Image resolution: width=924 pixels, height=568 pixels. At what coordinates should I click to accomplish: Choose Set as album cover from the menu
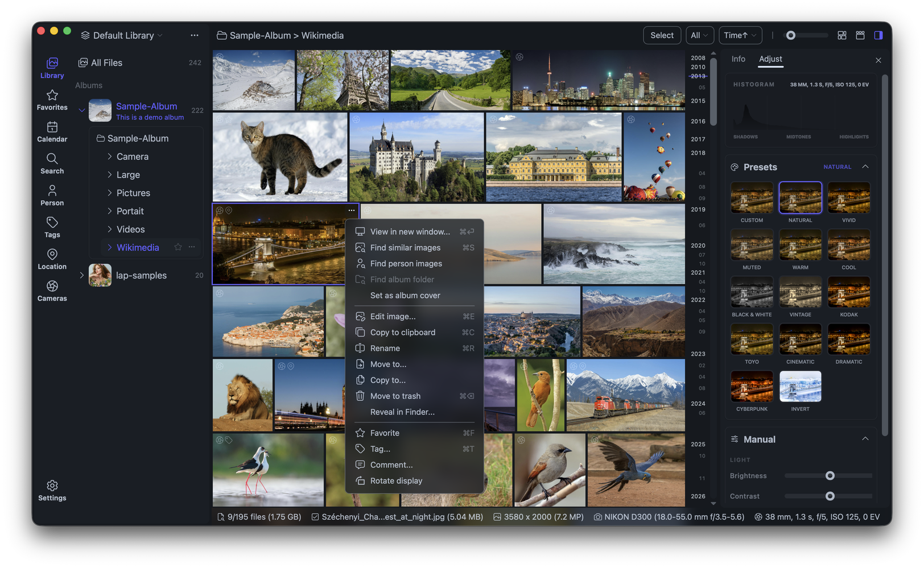(405, 295)
